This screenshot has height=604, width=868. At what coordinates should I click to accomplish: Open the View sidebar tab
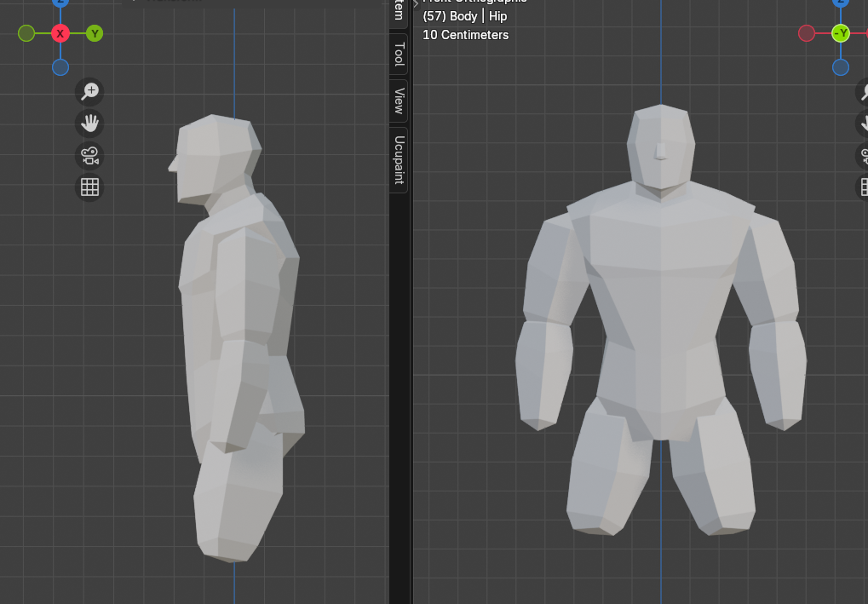click(400, 101)
